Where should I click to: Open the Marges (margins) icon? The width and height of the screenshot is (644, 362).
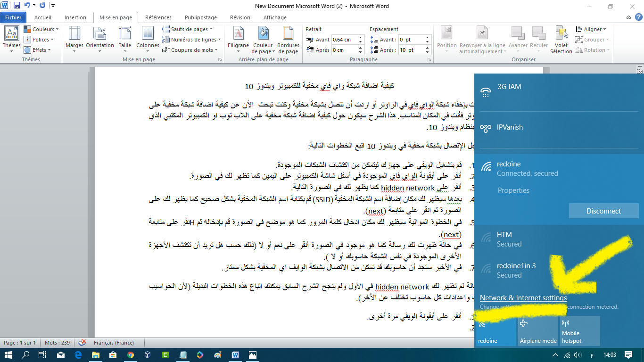click(x=74, y=34)
